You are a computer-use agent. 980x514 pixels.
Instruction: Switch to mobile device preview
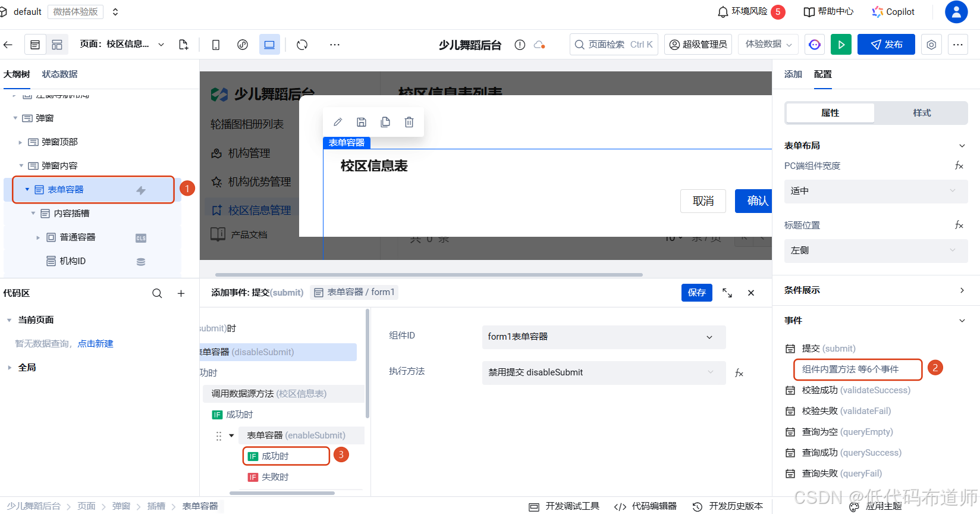point(216,45)
